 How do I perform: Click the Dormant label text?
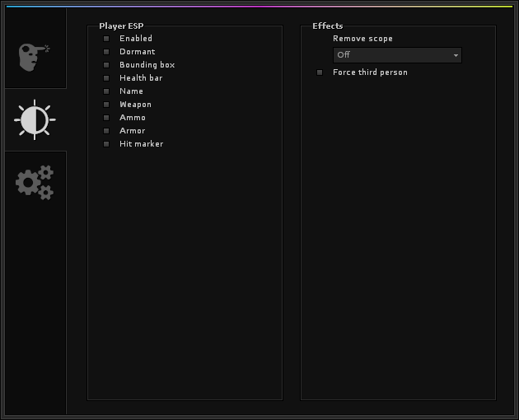click(x=138, y=52)
